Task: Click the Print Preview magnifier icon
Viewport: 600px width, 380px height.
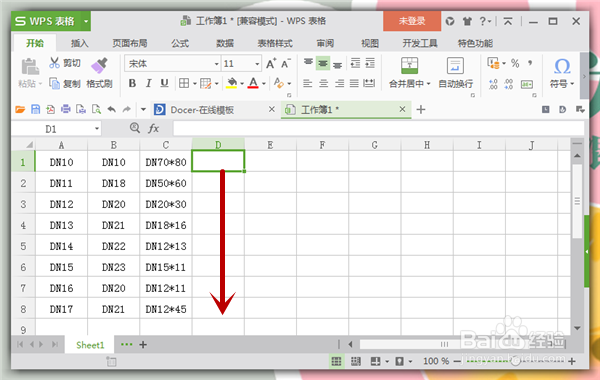Action: point(96,110)
